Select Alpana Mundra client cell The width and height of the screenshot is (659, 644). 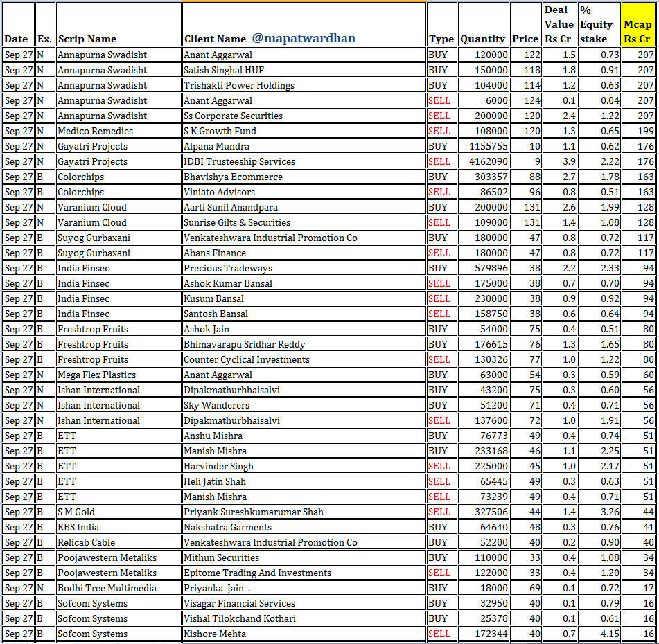click(x=304, y=146)
